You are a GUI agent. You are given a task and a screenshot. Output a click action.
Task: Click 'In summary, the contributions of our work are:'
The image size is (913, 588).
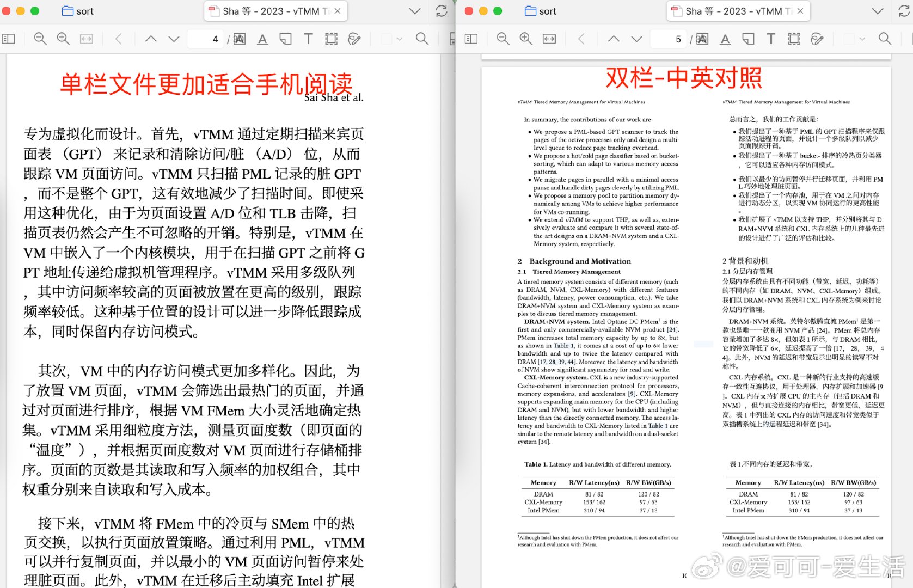[x=588, y=120]
